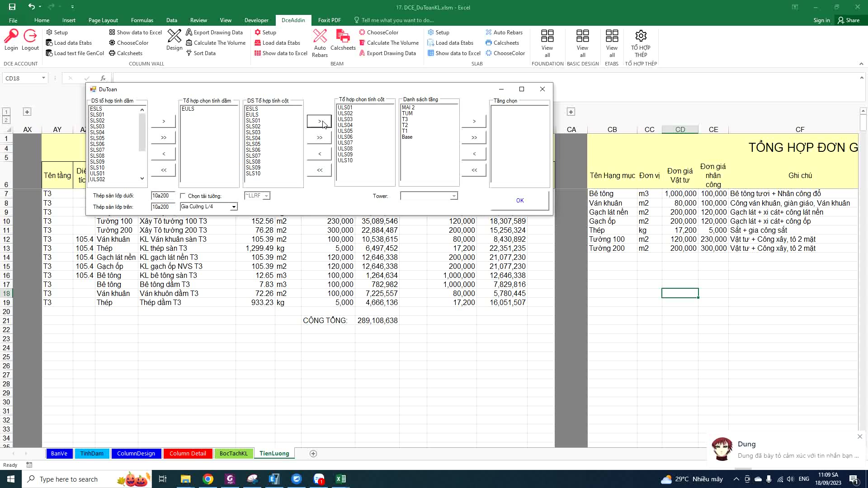This screenshot has width=868, height=488.
Task: Open Chrome from the taskbar
Action: [x=208, y=479]
